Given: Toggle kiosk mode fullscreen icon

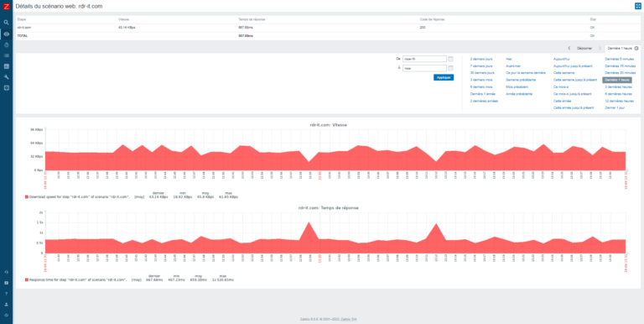Looking at the screenshot, I should (638, 6).
